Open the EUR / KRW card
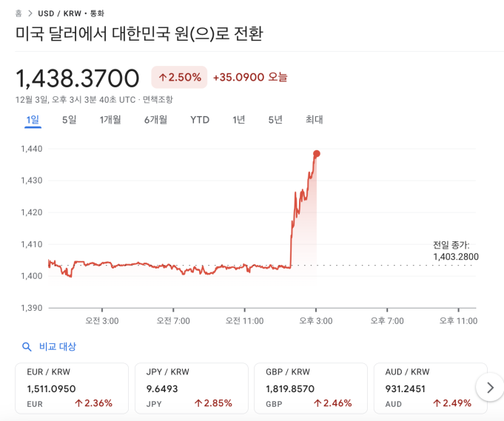 (x=72, y=388)
